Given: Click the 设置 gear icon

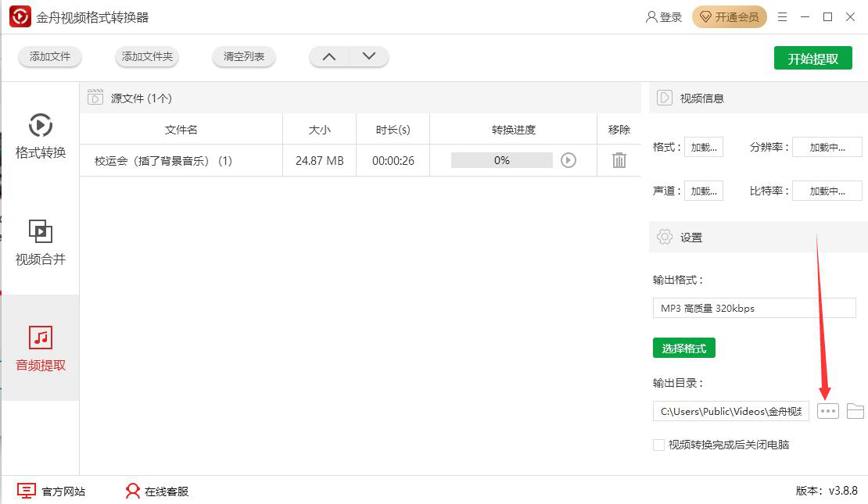Looking at the screenshot, I should [664, 238].
